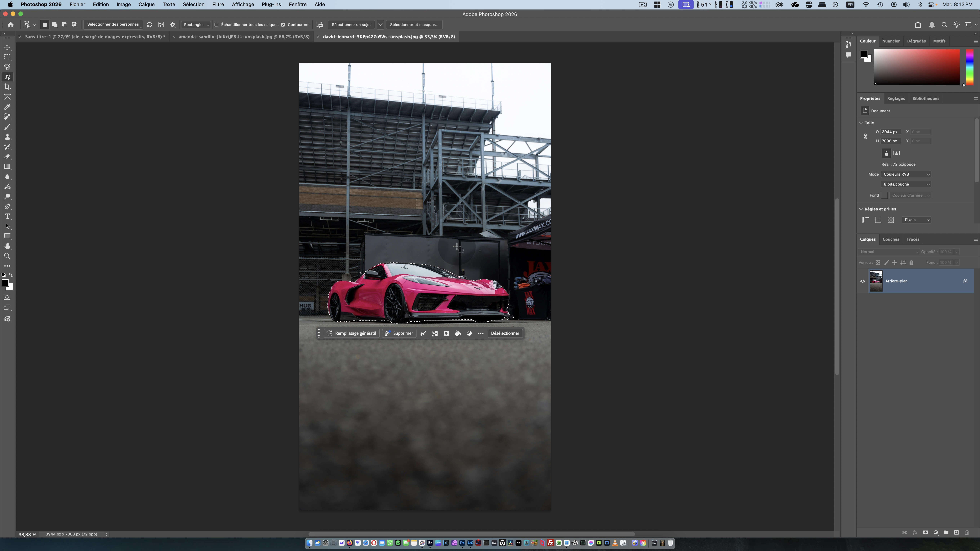Screen dimensions: 980x551
Task: Open the Couleurs RVB mode dropdown
Action: tap(906, 174)
